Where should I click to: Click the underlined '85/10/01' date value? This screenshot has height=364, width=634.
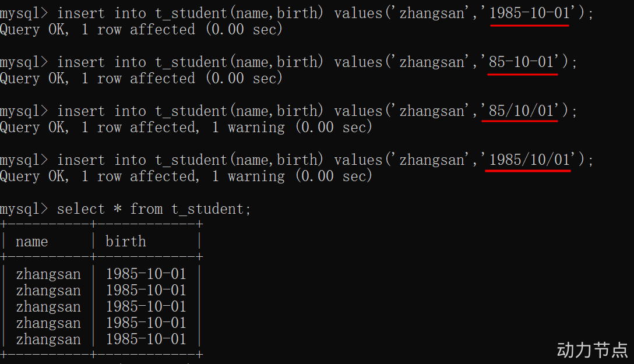point(521,111)
